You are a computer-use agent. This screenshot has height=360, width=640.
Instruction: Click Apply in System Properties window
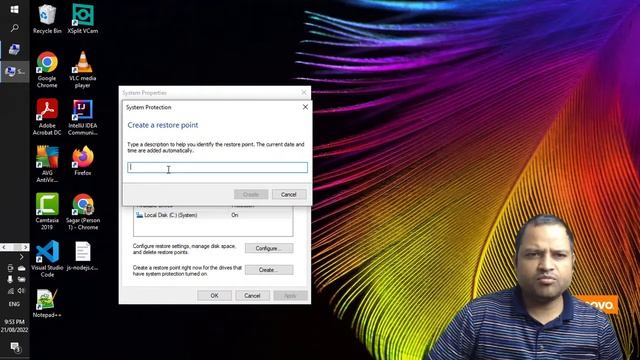tap(290, 296)
